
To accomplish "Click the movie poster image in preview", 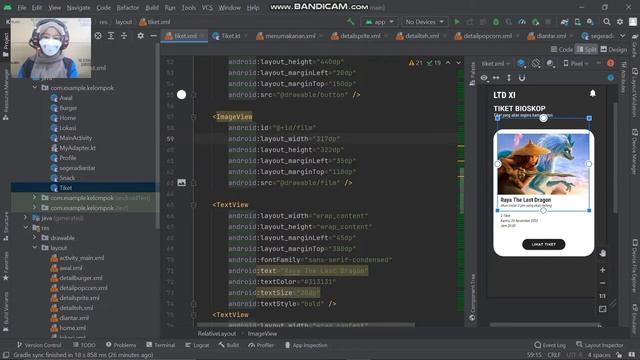I will pos(543,164).
